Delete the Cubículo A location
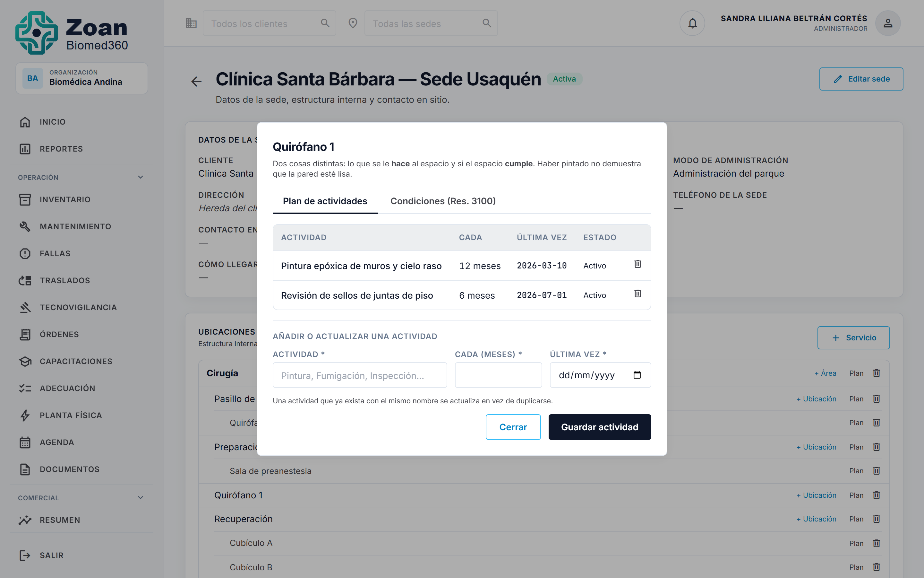 (x=877, y=543)
